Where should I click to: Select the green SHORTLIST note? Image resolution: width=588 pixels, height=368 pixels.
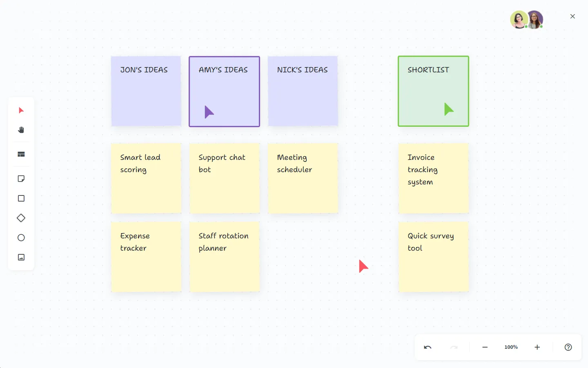(x=433, y=91)
